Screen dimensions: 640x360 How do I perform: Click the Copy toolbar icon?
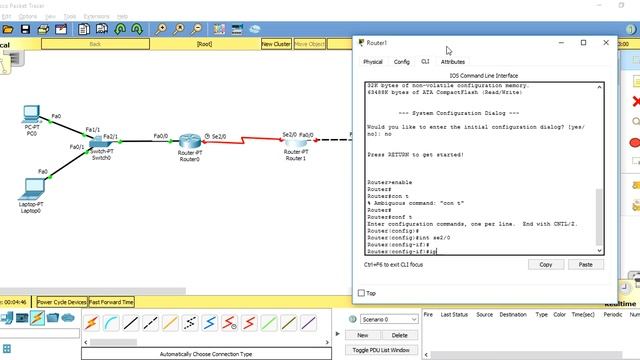click(84, 29)
